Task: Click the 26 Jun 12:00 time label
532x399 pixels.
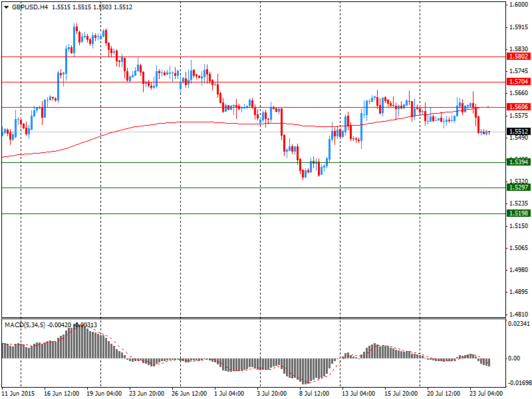Action: click(190, 394)
